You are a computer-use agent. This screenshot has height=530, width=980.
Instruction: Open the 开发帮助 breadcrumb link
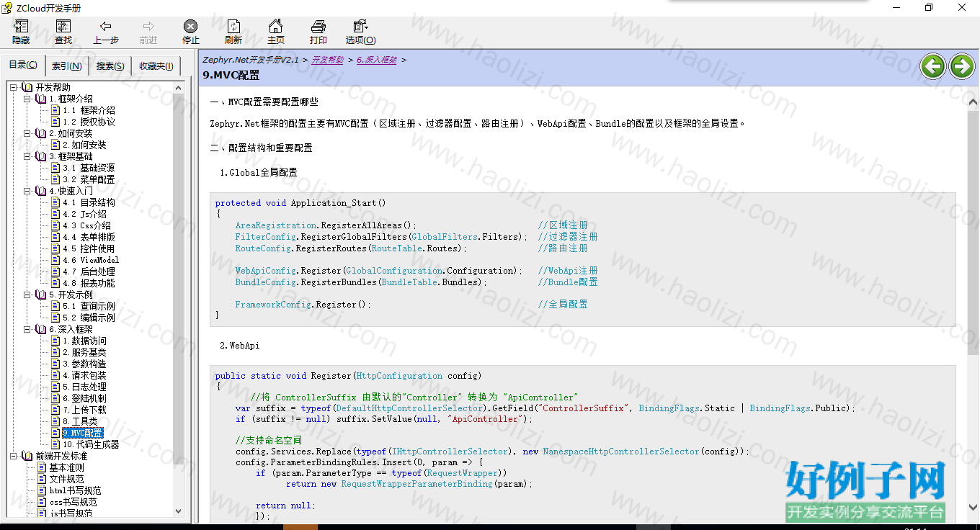[x=327, y=60]
